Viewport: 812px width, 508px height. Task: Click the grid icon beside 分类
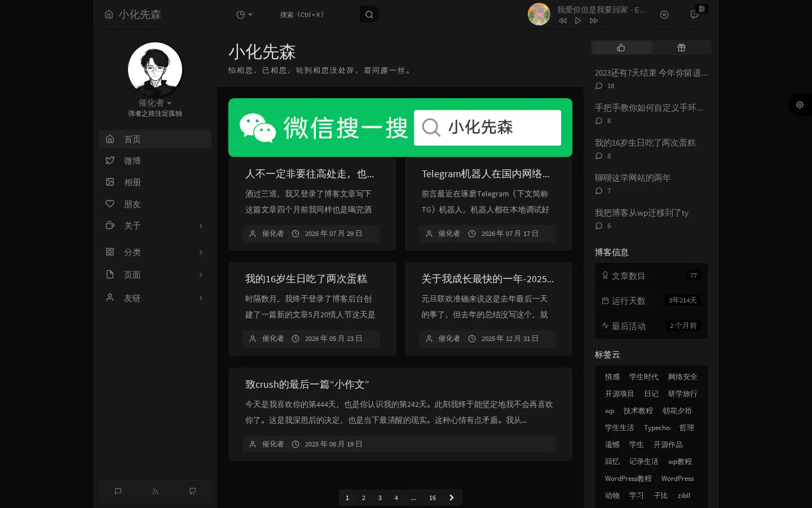(110, 252)
